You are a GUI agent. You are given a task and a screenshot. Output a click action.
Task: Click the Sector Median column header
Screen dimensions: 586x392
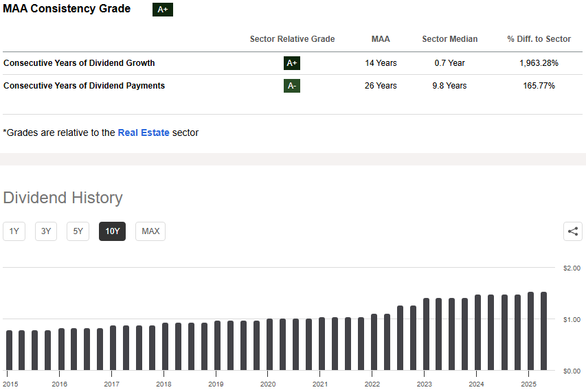click(449, 39)
